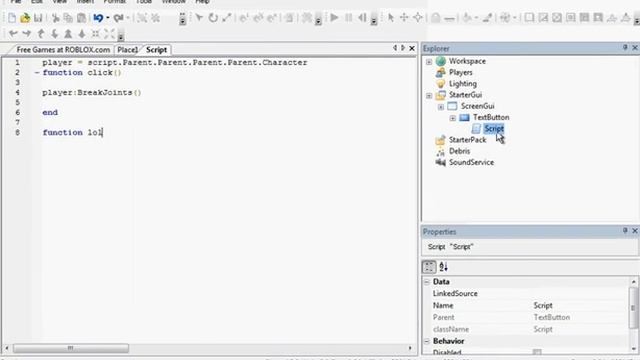Screen dimensions: 640x360
Task: Click the Open file folder icon
Action: (25, 18)
